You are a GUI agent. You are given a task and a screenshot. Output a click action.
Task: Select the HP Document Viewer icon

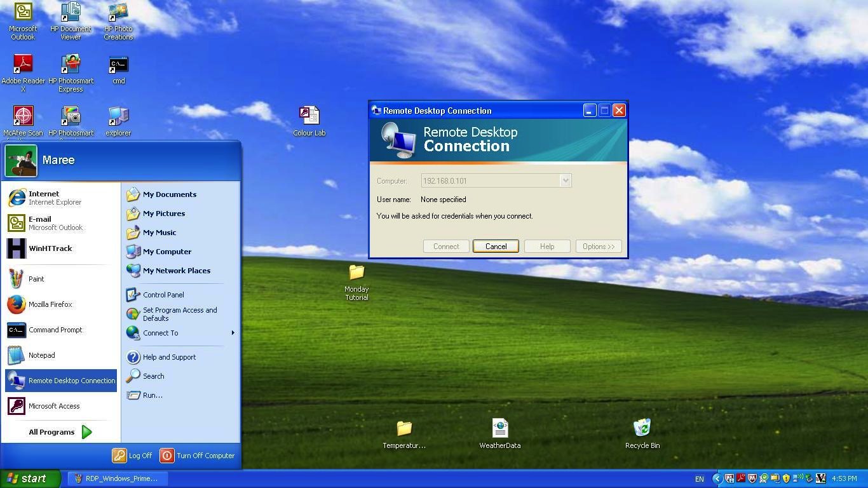(x=71, y=13)
